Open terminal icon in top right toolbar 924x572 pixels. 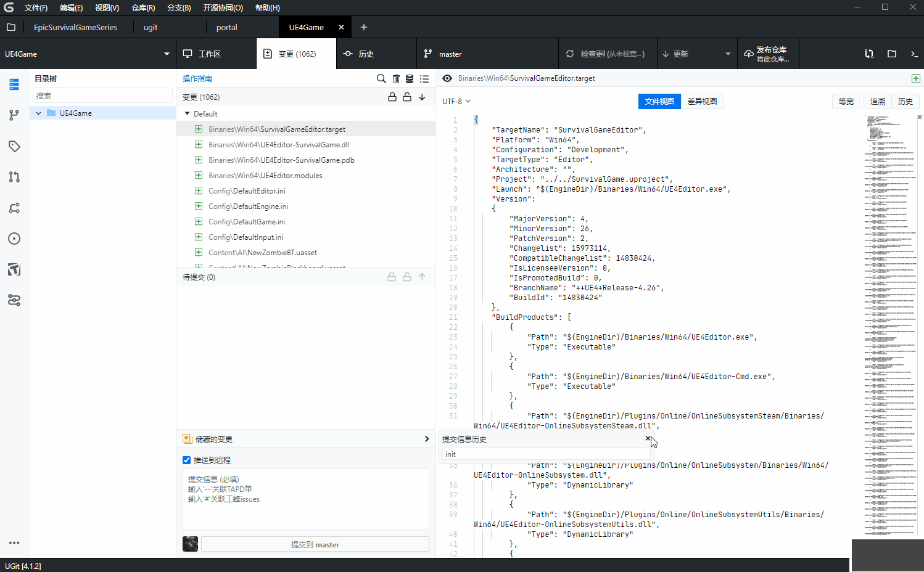coord(914,54)
